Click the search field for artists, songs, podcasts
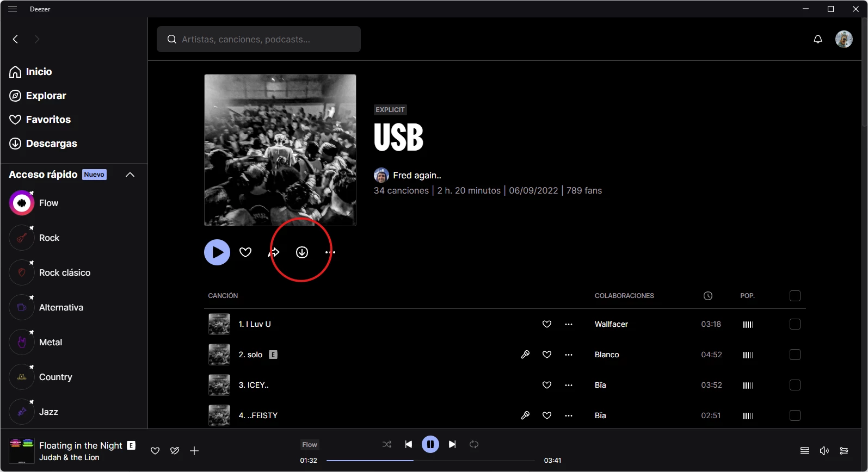The image size is (868, 472). (x=258, y=39)
